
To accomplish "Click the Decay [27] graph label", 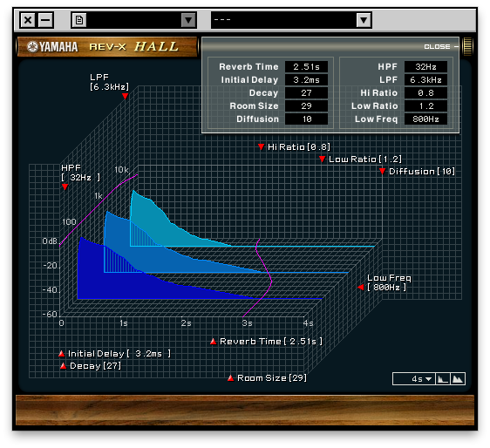I will click(x=95, y=366).
